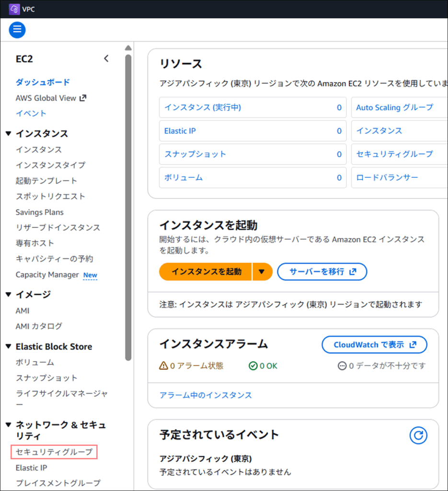Collapse the Elastic Block Store section
This screenshot has height=491, width=448.
click(x=8, y=347)
